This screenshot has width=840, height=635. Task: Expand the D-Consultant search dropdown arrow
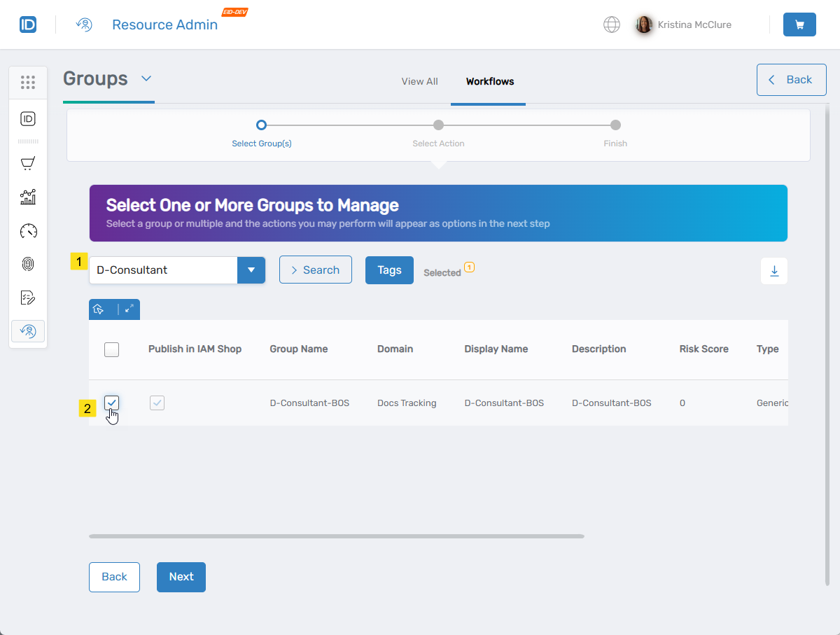click(x=251, y=270)
